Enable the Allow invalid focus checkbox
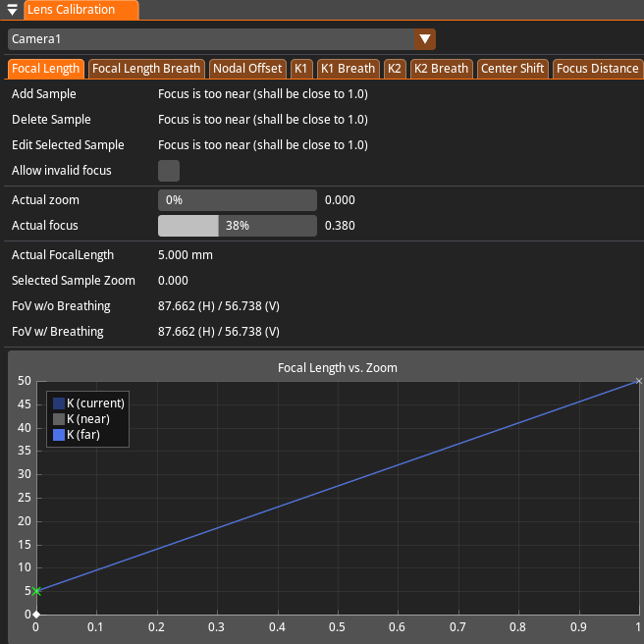 [x=169, y=171]
